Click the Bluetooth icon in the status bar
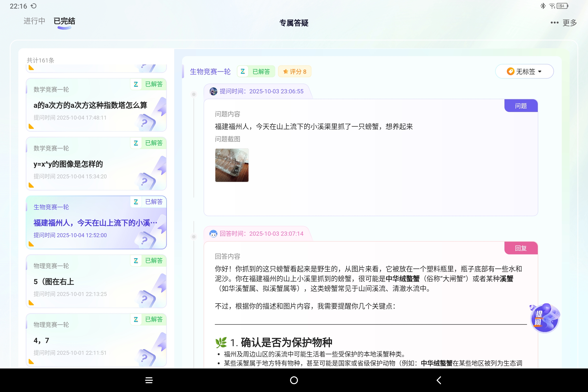This screenshot has height=392, width=588. [542, 5]
